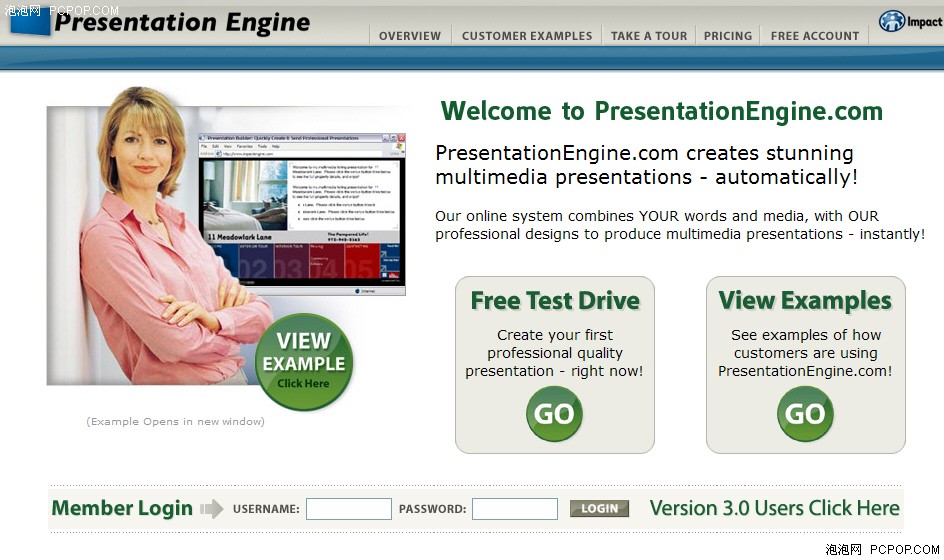944x560 pixels.
Task: Click 'Member Login' label text
Action: point(122,508)
